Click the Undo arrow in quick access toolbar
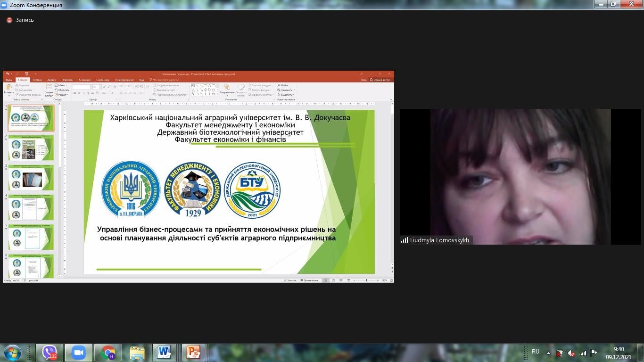 coord(8,74)
